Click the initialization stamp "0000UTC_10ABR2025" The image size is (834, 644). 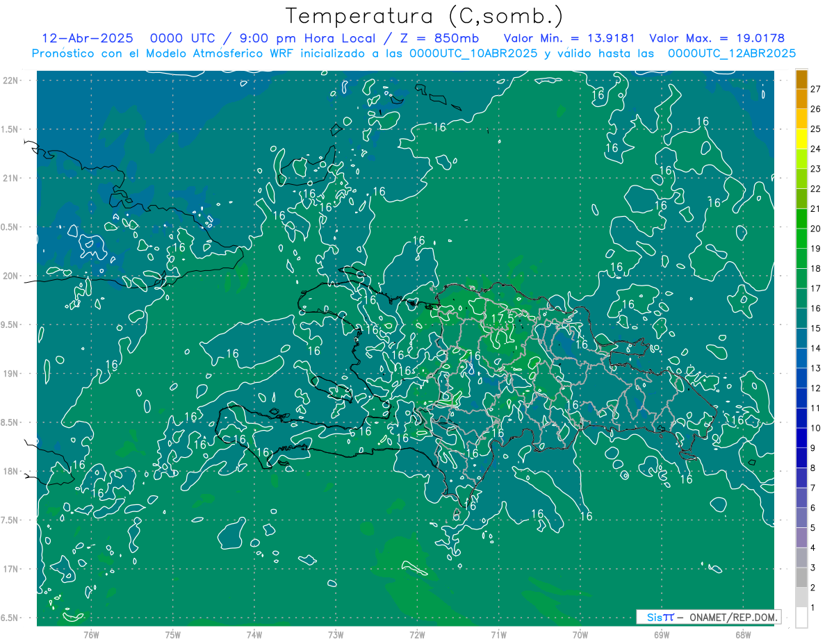pyautogui.click(x=473, y=53)
